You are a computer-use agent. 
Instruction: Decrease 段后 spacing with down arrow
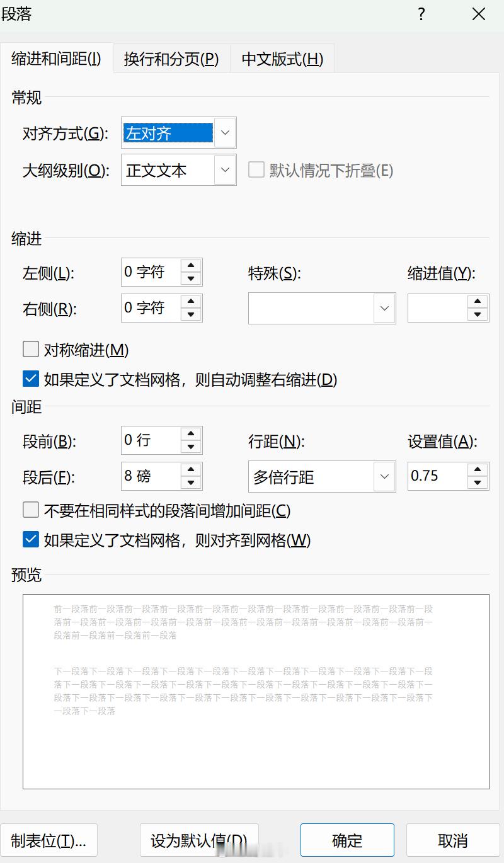pyautogui.click(x=192, y=482)
